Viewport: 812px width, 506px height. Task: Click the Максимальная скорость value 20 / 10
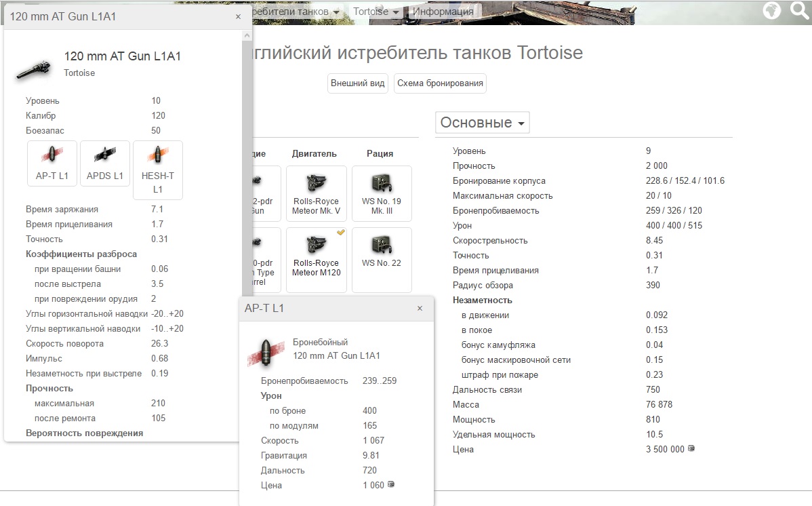pyautogui.click(x=658, y=195)
